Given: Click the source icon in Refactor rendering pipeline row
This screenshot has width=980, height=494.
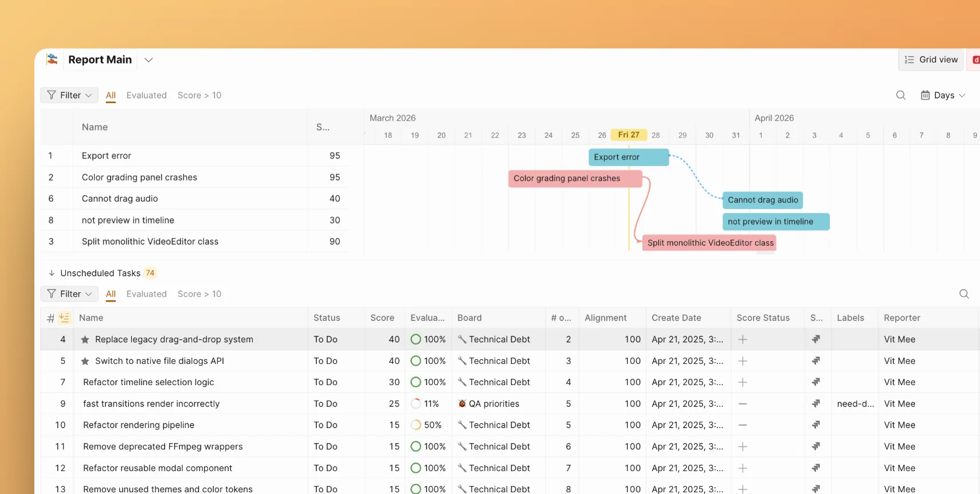Looking at the screenshot, I should (816, 425).
